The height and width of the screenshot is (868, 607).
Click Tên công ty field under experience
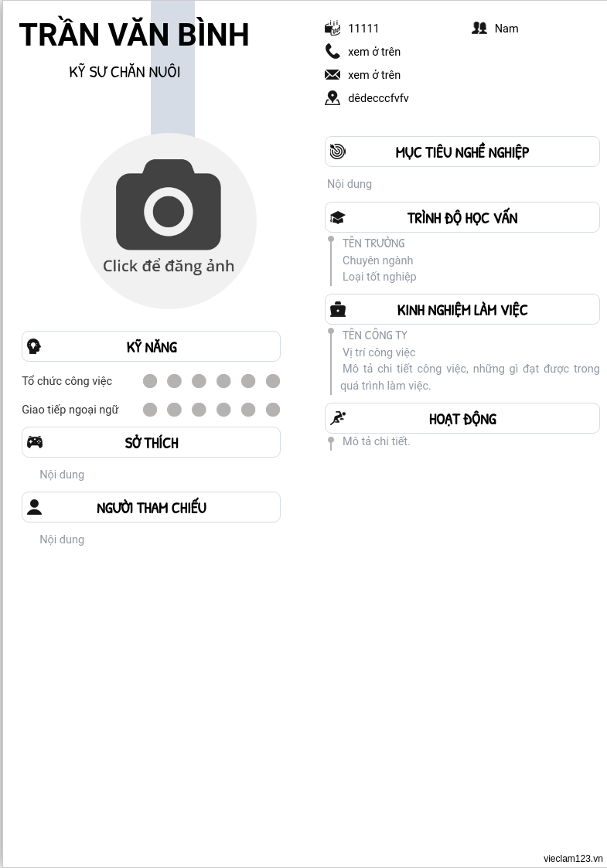coord(375,335)
